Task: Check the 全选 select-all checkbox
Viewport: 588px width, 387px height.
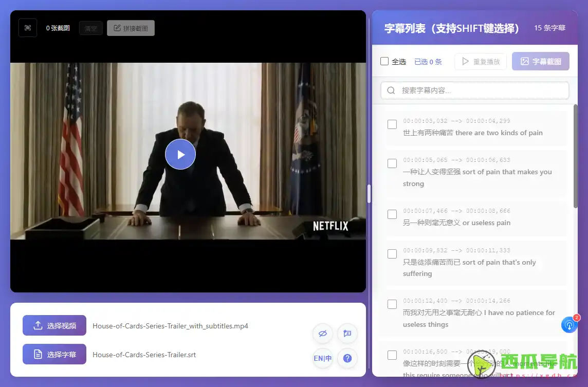Action: (x=384, y=61)
